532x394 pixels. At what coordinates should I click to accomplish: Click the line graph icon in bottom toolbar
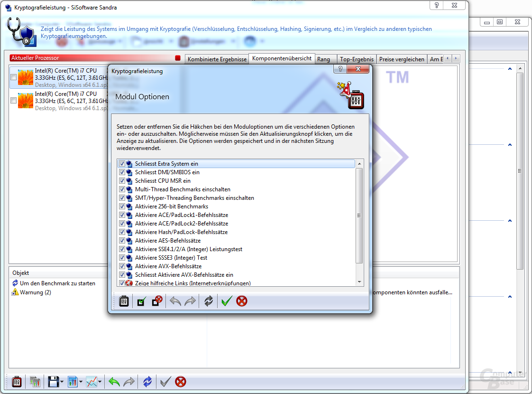(x=92, y=382)
